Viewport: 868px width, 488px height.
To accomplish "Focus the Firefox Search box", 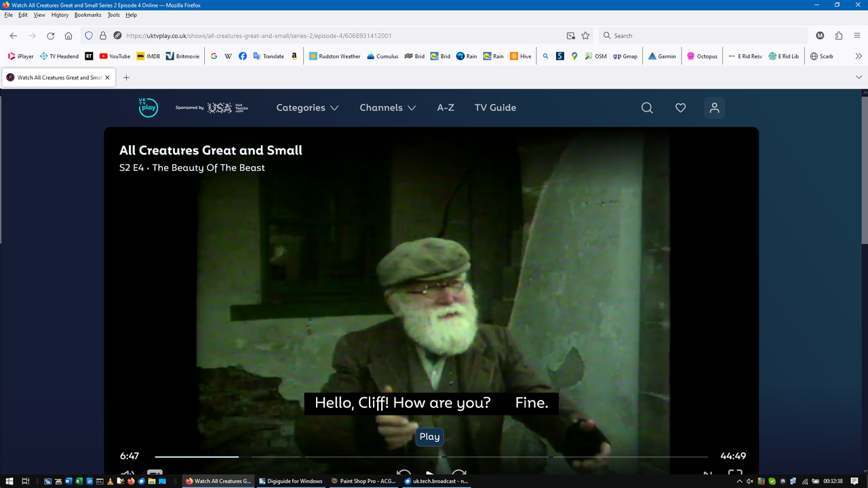I will (x=703, y=36).
